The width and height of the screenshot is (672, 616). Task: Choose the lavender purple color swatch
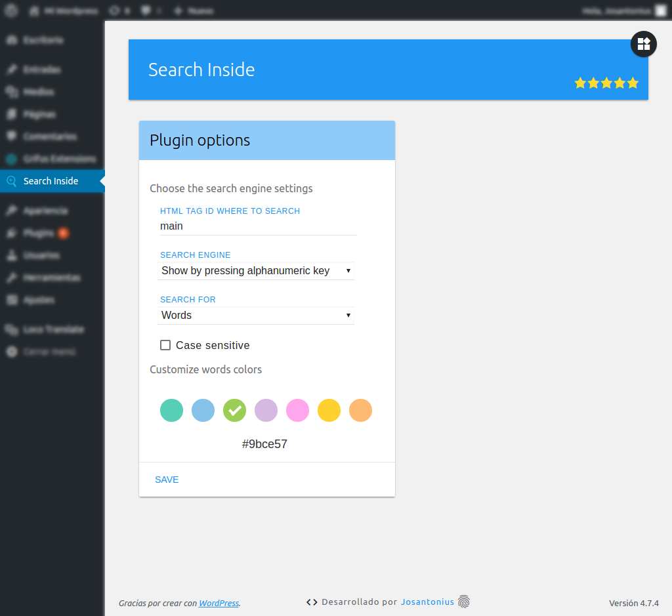pyautogui.click(x=266, y=411)
